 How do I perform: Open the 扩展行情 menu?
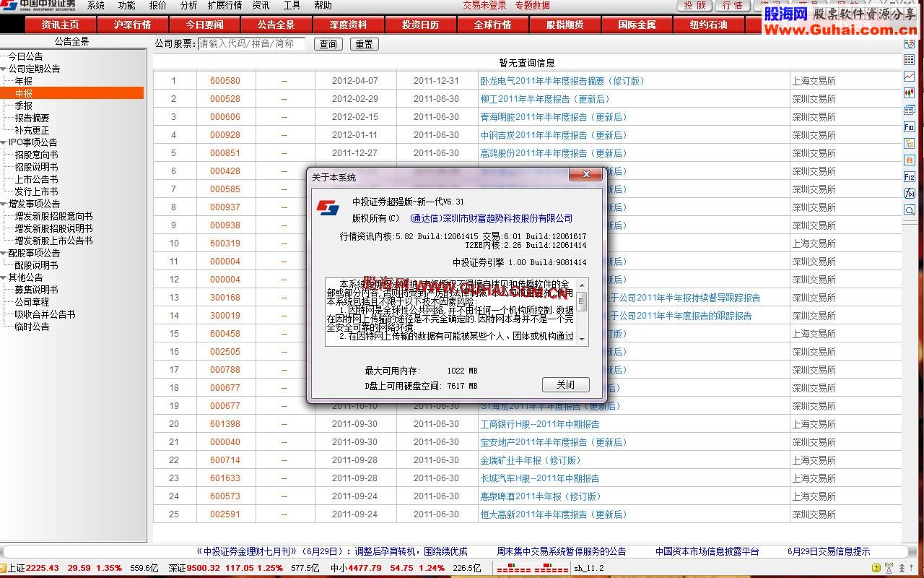(225, 5)
